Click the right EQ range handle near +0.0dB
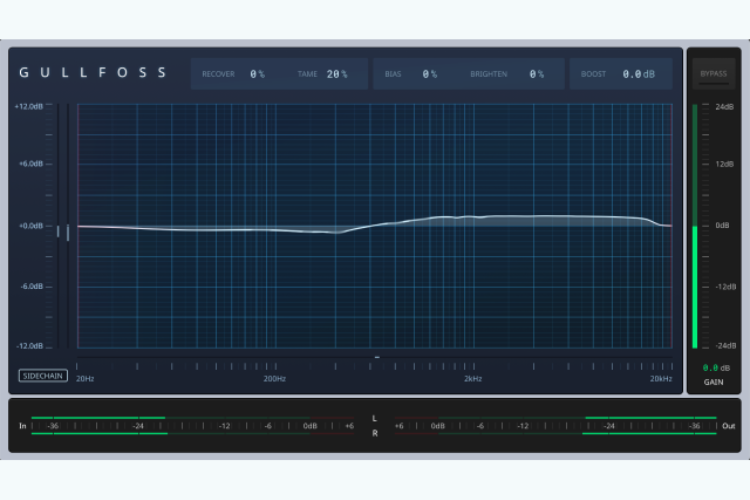The height and width of the screenshot is (500, 750). coord(68,233)
